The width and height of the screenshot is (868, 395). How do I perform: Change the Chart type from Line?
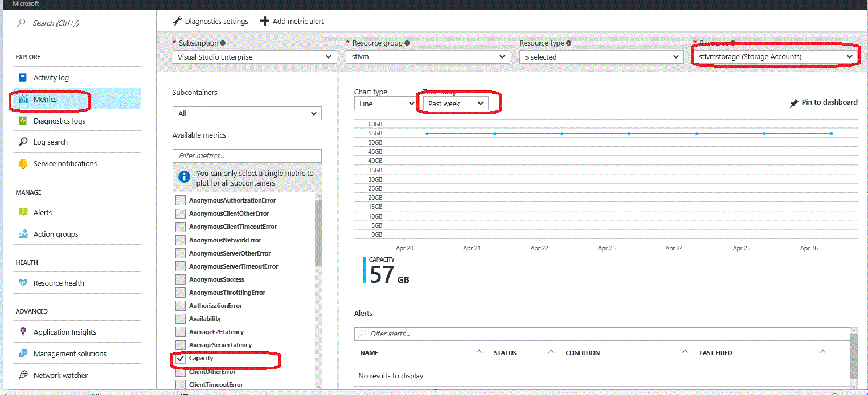[x=385, y=103]
